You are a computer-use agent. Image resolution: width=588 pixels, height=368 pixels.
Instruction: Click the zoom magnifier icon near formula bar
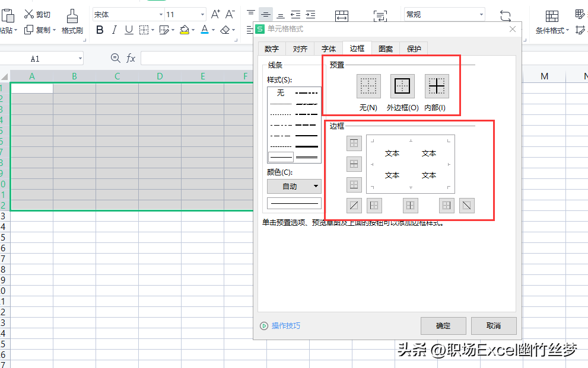[116, 58]
